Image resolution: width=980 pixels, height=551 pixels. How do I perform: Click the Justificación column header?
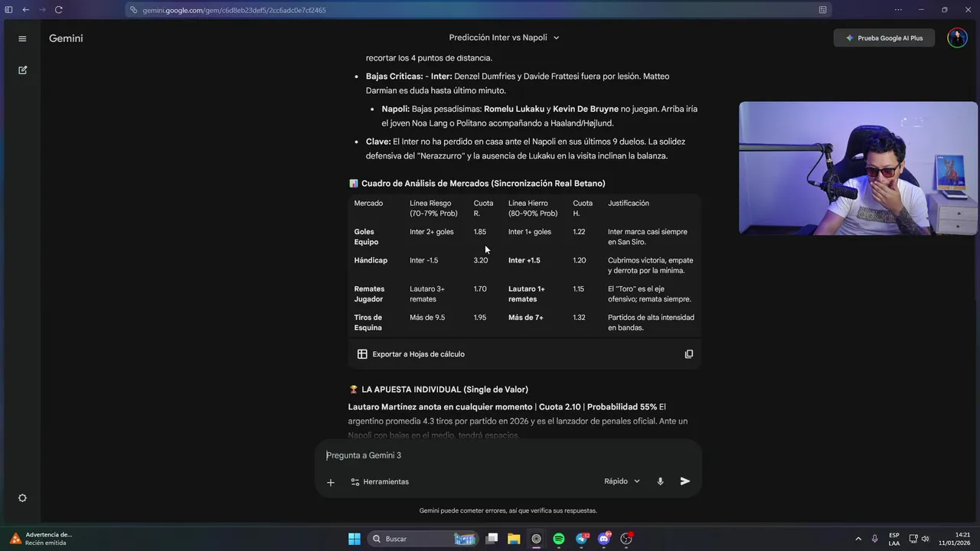tap(628, 204)
